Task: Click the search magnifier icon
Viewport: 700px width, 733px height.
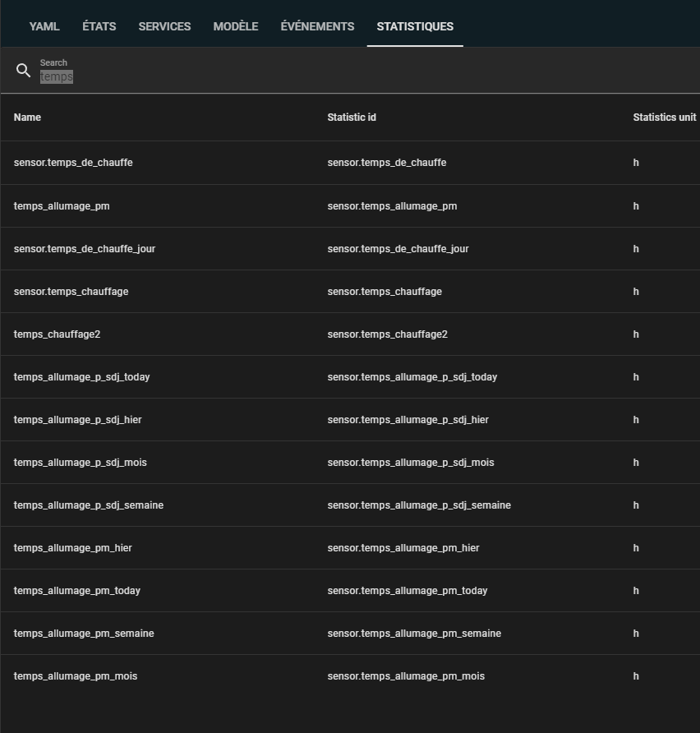Action: 23,71
